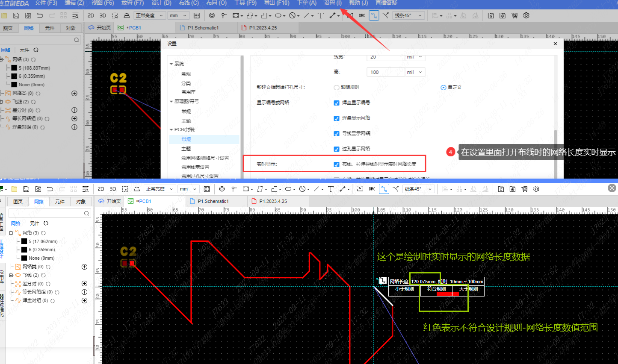Toggle the 布线、拉伸导线时显示实时网络长度 checkbox
The width and height of the screenshot is (618, 364).
[x=337, y=164]
